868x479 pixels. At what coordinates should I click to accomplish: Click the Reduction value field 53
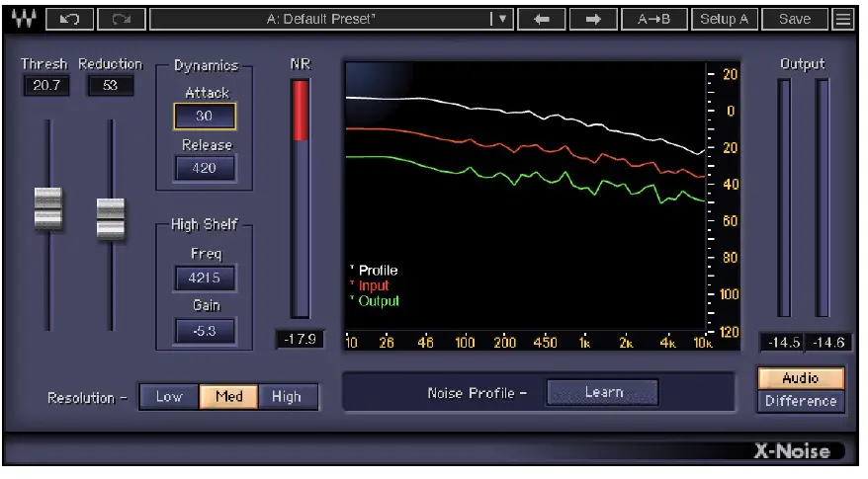click(110, 85)
